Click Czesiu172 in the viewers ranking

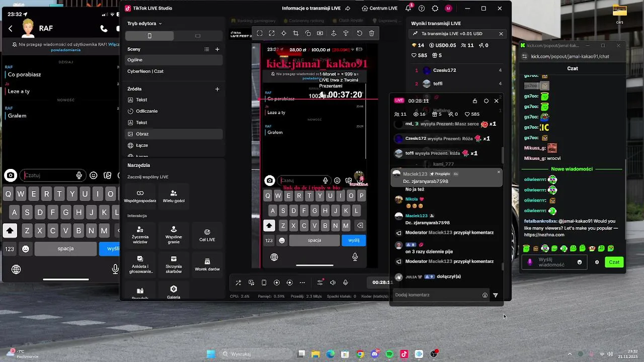point(445,70)
